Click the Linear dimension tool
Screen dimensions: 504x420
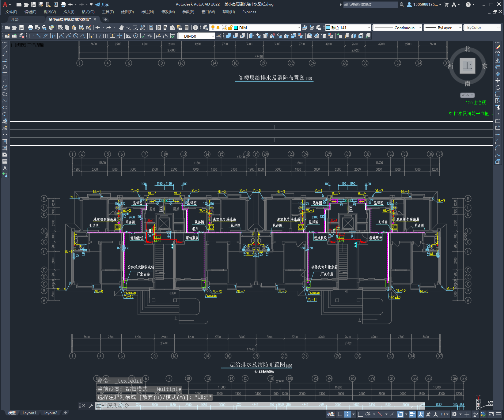(32, 36)
